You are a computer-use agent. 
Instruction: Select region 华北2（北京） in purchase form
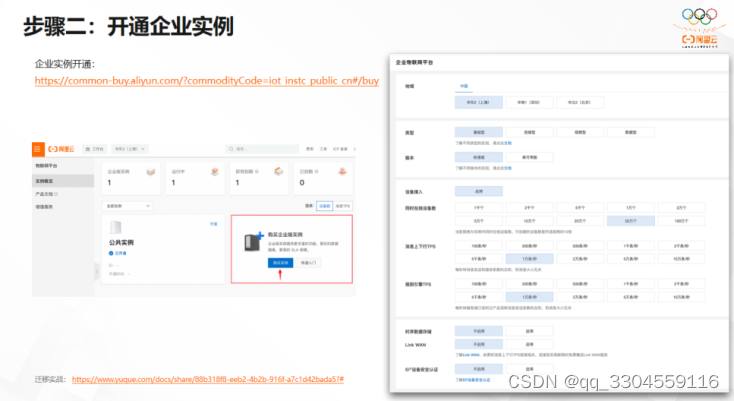coord(580,102)
